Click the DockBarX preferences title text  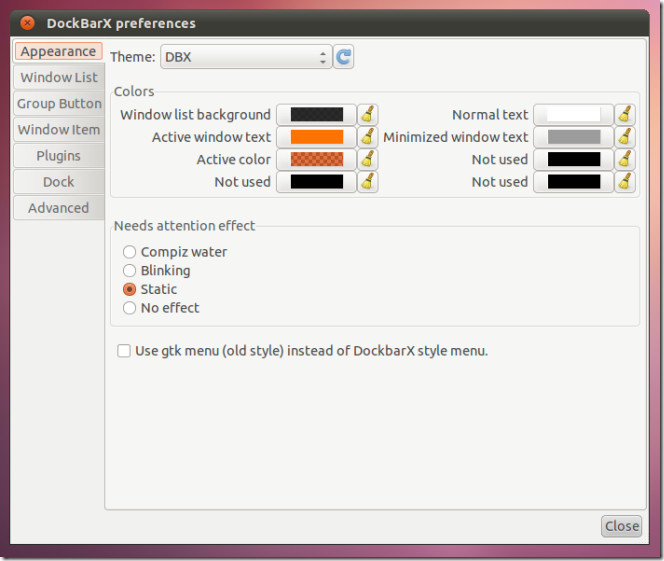point(121,23)
